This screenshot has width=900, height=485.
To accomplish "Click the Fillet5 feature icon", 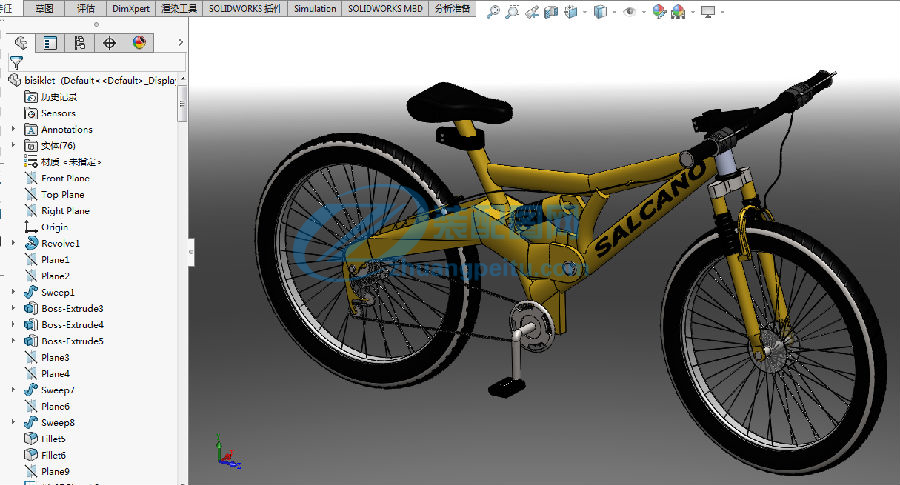I will tap(31, 439).
